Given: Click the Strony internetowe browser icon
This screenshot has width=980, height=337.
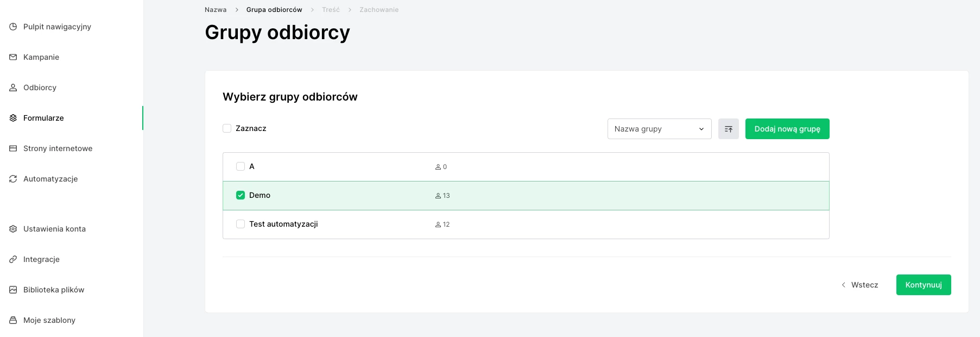Looking at the screenshot, I should (x=13, y=148).
